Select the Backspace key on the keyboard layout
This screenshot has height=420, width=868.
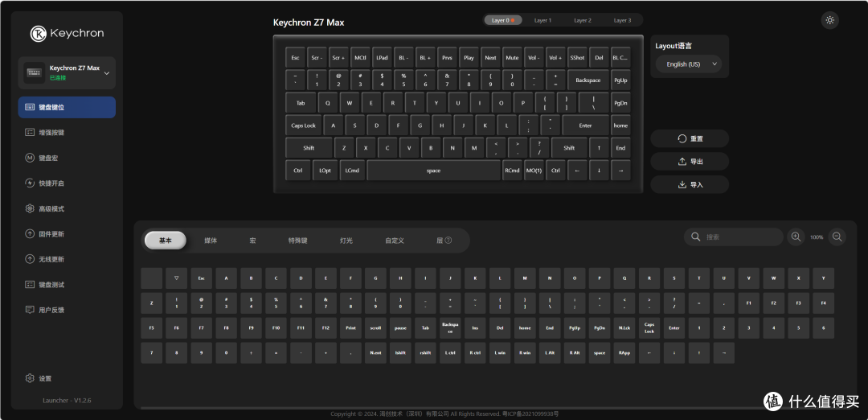[588, 80]
